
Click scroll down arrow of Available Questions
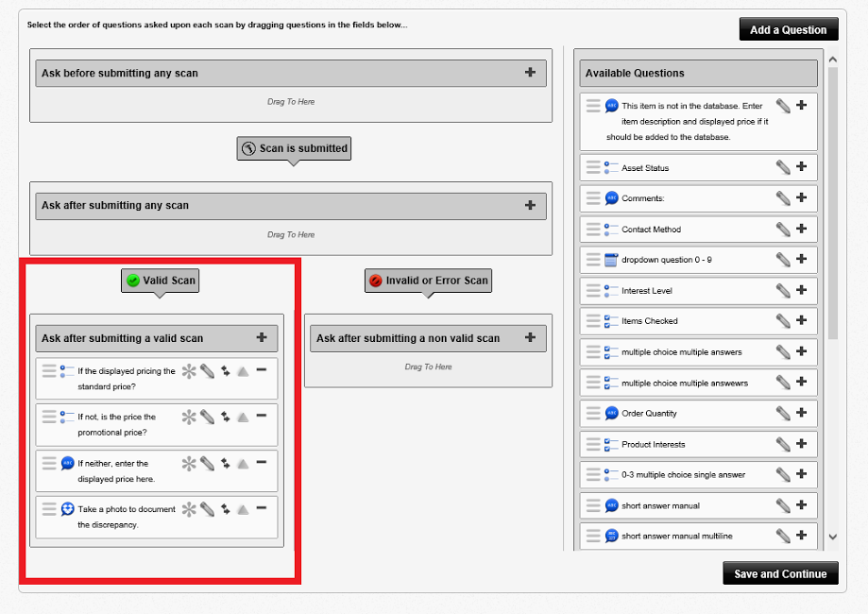[832, 537]
